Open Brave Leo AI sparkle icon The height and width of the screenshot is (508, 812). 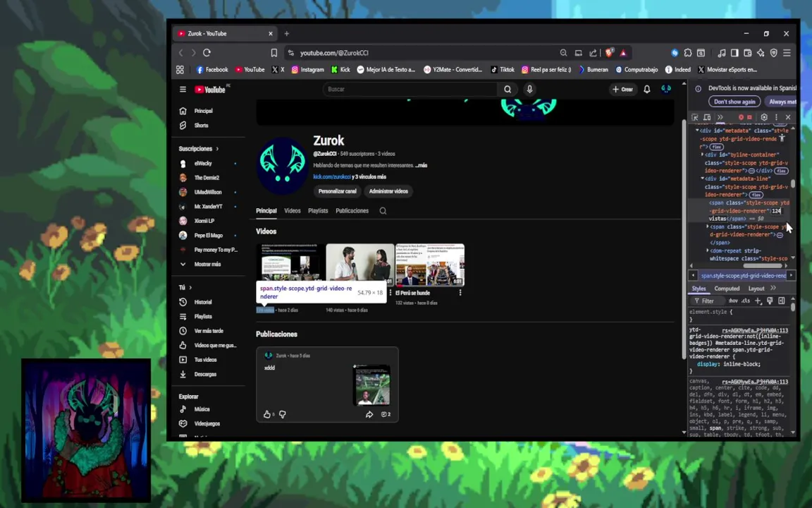(x=761, y=53)
